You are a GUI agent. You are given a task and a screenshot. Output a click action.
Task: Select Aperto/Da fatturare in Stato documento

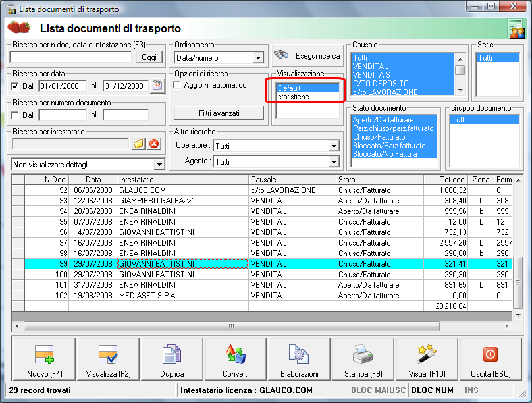(394, 120)
